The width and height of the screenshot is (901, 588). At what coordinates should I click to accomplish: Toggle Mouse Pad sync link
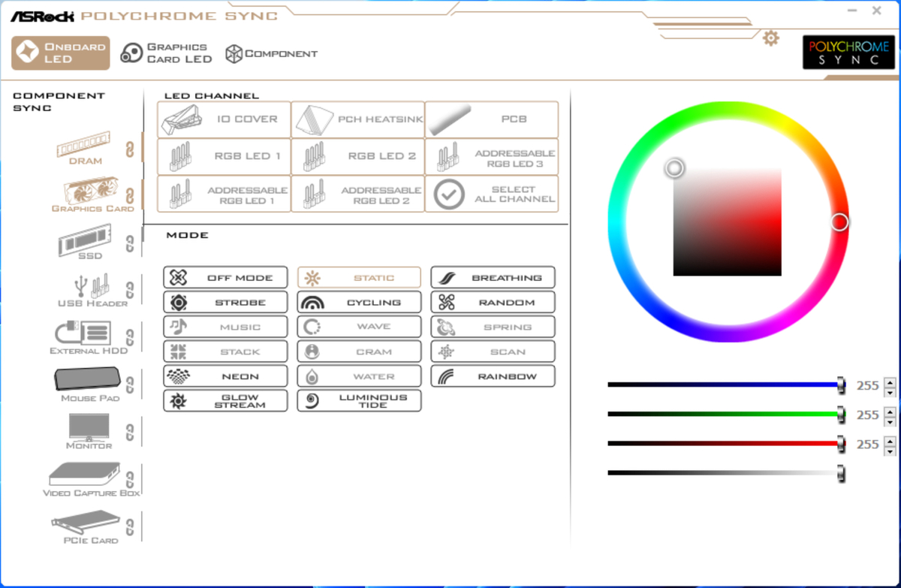point(129,385)
